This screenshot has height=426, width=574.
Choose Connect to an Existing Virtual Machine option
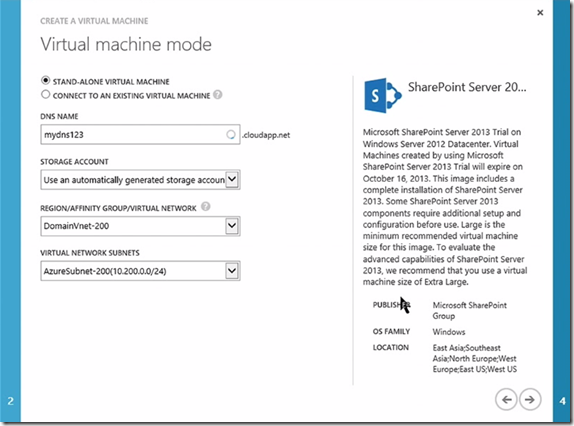45,94
